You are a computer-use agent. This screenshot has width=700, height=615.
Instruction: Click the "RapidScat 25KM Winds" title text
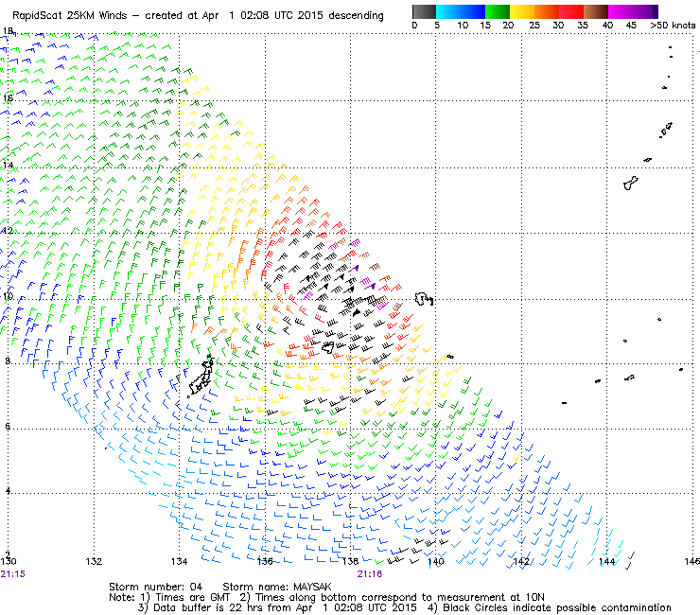70,16
